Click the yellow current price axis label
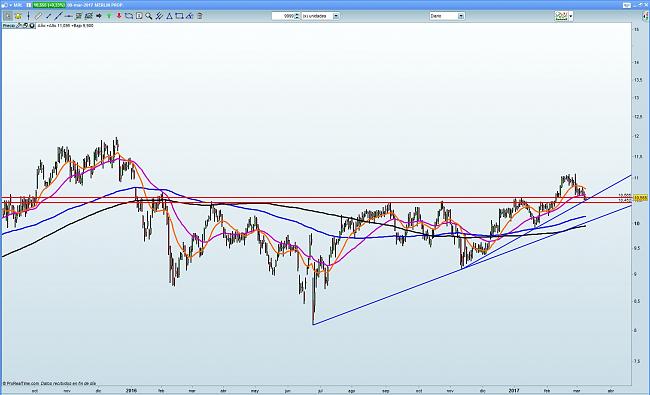This screenshot has width=650, height=395. tap(641, 198)
